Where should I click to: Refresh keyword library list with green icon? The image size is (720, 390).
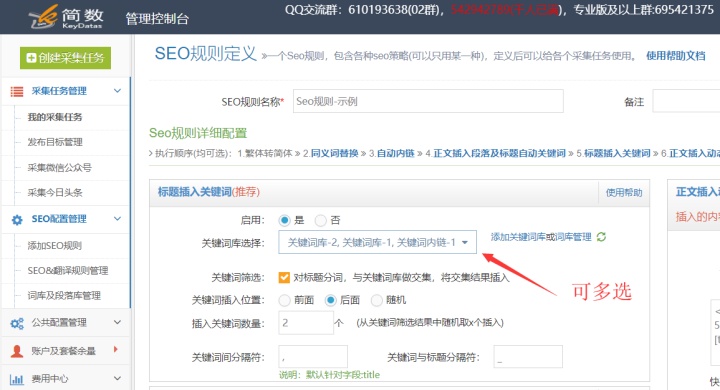pos(601,237)
